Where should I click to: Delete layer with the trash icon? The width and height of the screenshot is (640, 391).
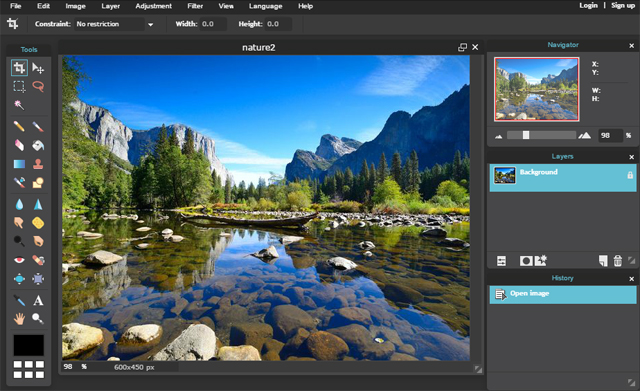(618, 261)
